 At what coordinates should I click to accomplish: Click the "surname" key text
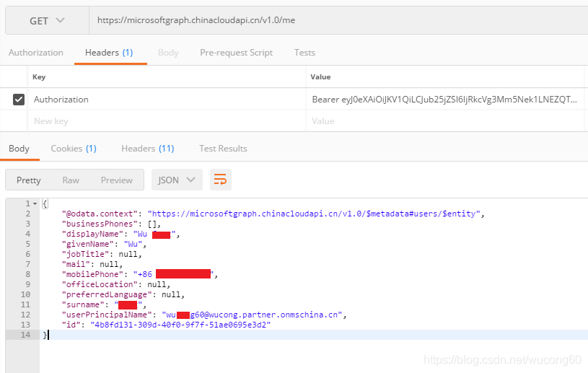pos(83,304)
